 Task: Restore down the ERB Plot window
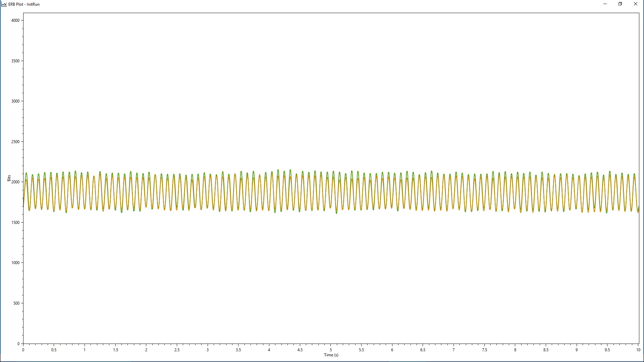[x=620, y=4]
